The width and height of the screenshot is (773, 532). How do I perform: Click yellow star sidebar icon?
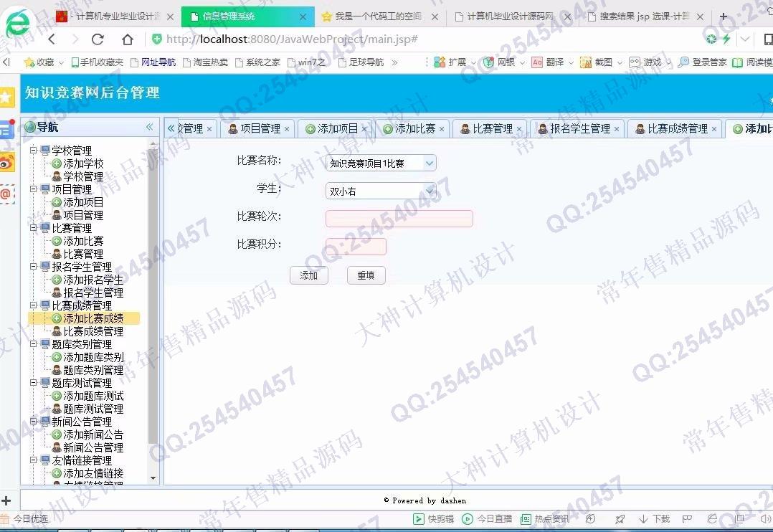coord(6,97)
